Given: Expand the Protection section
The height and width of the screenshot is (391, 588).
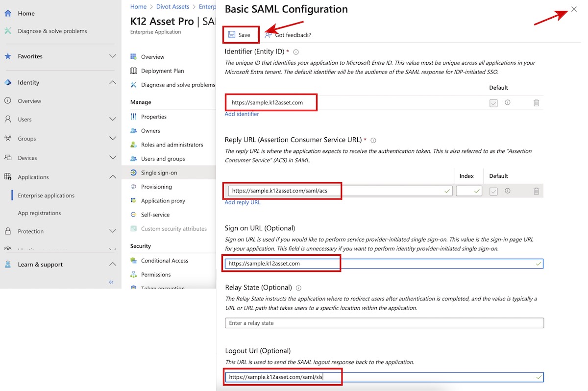Looking at the screenshot, I should click(112, 231).
